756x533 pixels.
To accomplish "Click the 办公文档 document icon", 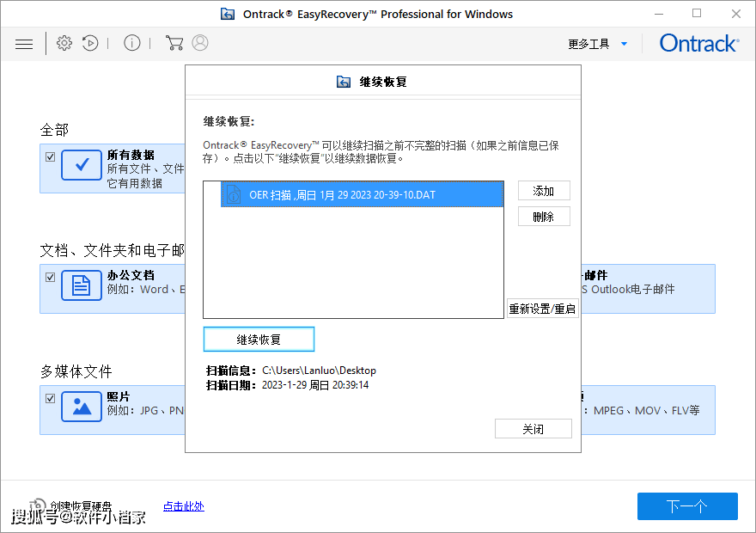I will [82, 285].
